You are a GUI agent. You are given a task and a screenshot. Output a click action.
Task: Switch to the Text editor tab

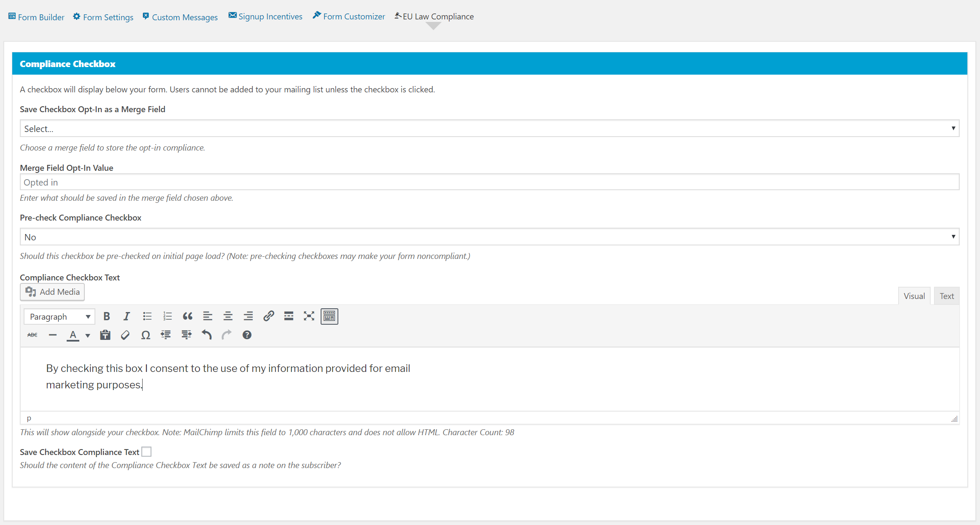click(x=946, y=296)
